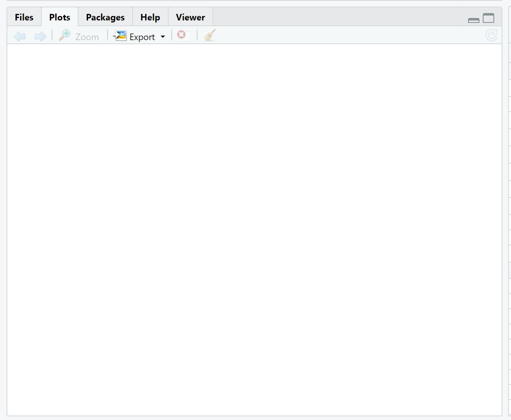Open the Export menu label

tap(142, 37)
